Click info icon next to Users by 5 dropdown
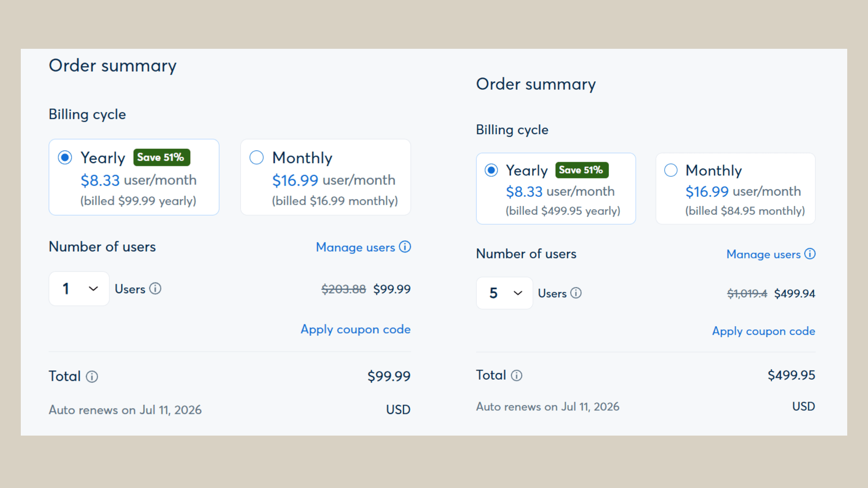The image size is (868, 488). [576, 293]
